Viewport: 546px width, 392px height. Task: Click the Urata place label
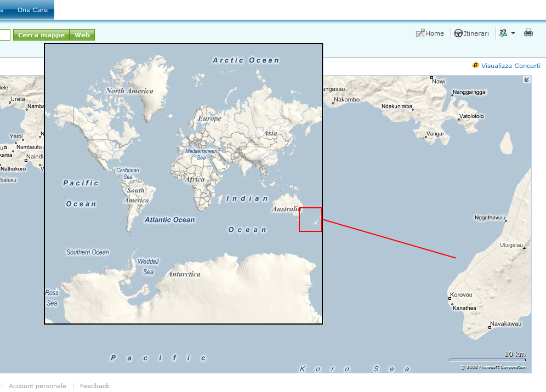[x=18, y=99]
